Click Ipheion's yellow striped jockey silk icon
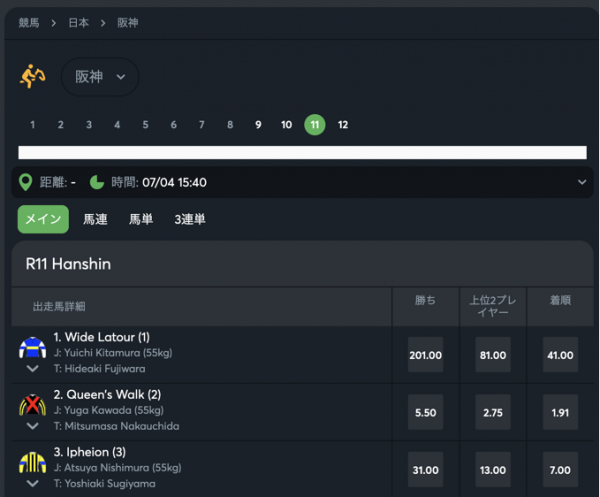The height and width of the screenshot is (497, 600). (32, 463)
